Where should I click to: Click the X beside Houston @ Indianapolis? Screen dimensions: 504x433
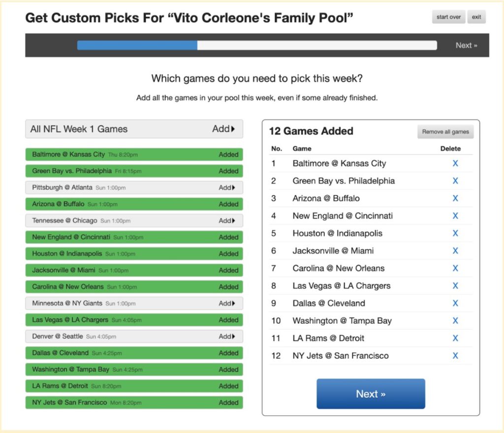click(x=455, y=233)
